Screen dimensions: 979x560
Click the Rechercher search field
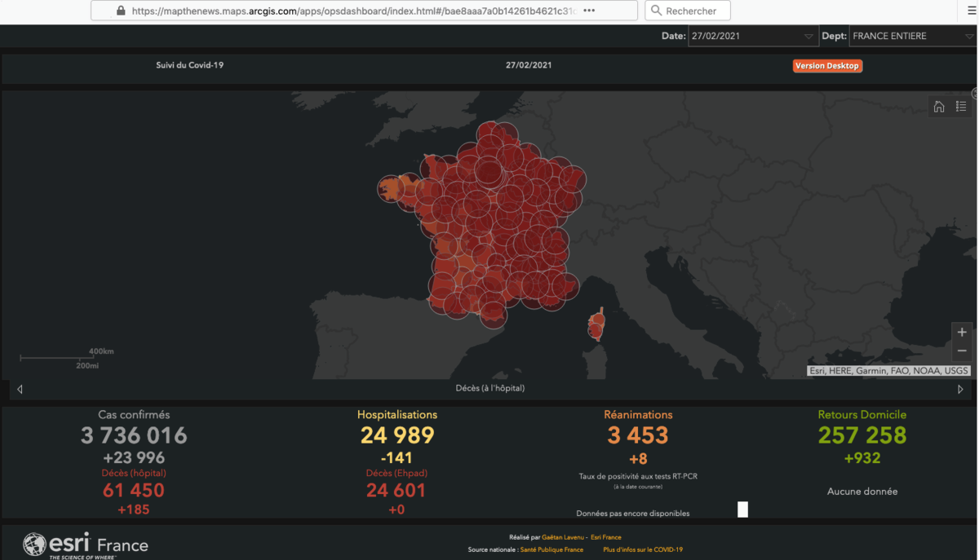pos(687,11)
